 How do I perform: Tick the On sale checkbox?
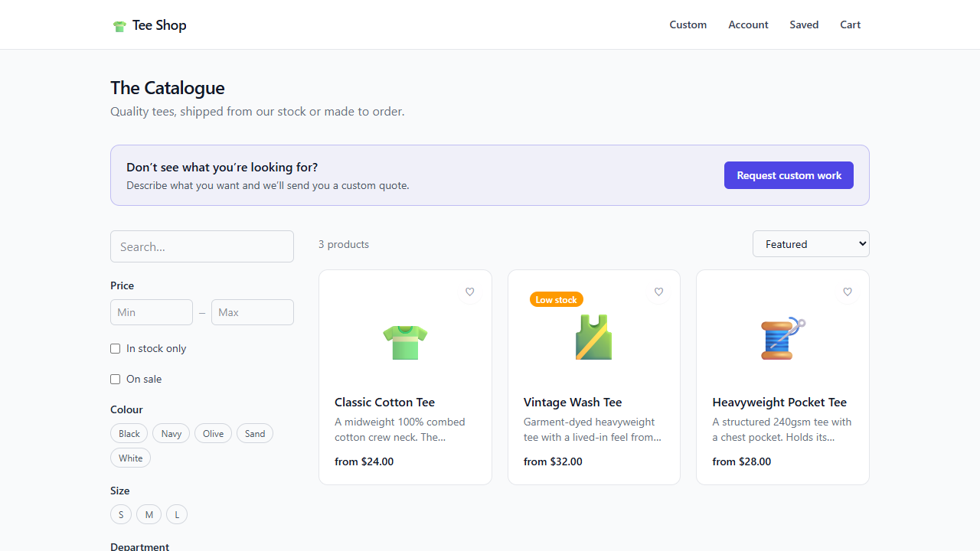coord(116,379)
